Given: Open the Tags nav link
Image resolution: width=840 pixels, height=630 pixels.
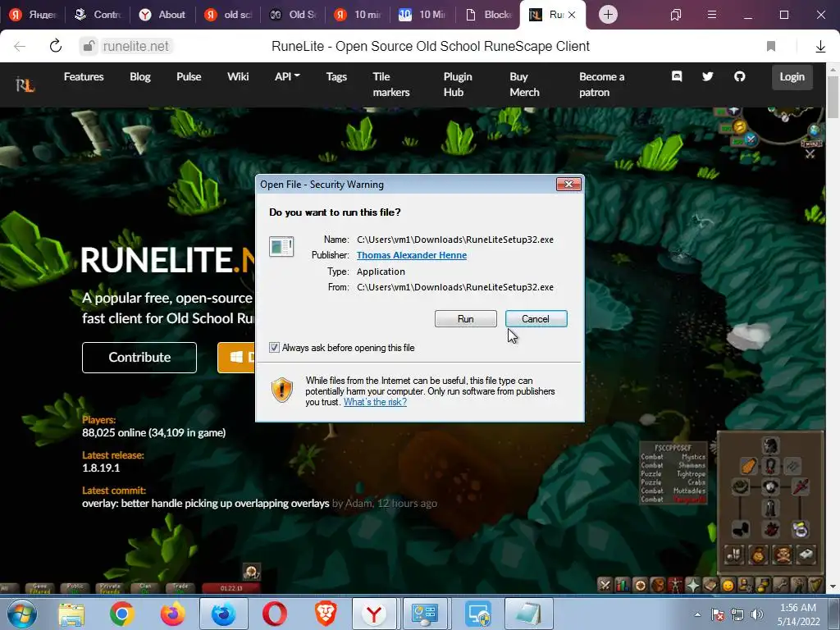Looking at the screenshot, I should [x=336, y=76].
